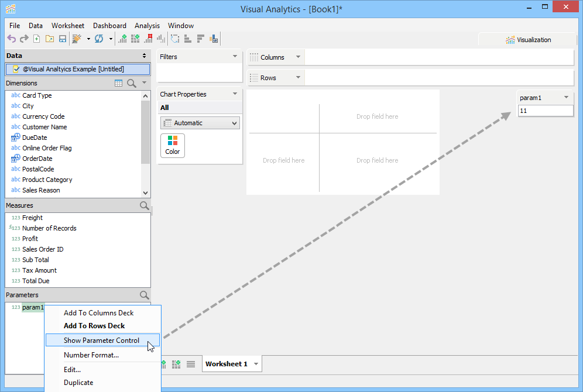Click the redo arrow in toolbar
This screenshot has width=583, height=392.
tap(24, 39)
